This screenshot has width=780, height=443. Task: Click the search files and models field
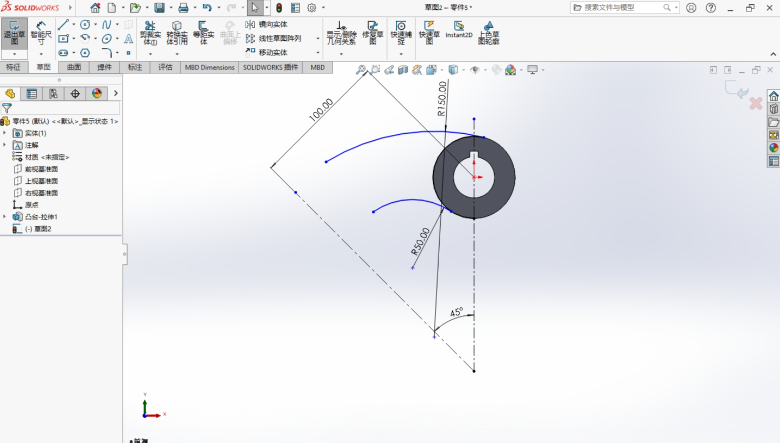pos(624,7)
